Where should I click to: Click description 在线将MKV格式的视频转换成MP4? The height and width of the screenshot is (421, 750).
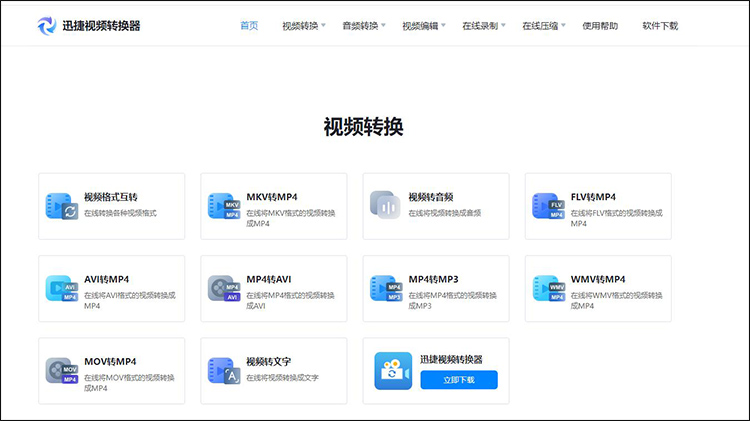291,218
